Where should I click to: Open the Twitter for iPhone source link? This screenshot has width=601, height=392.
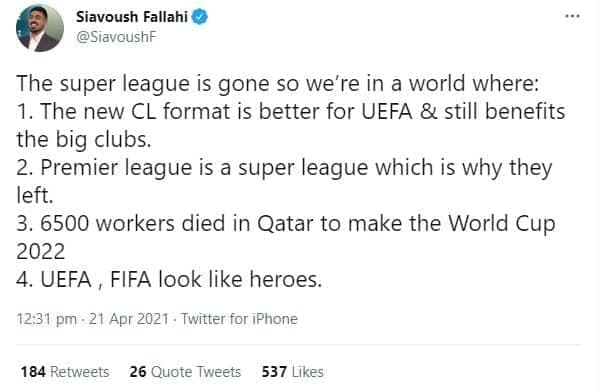[x=239, y=319]
